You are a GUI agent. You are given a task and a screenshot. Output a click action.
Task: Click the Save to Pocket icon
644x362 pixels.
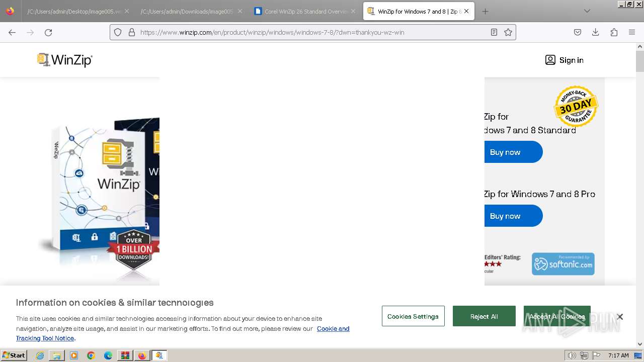point(578,32)
